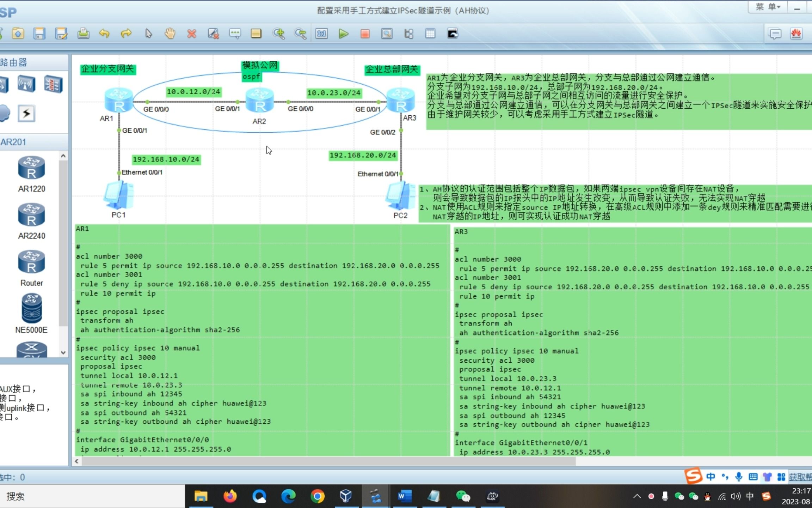Open Microsoft Word from taskbar
This screenshot has width=812, height=508.
point(404,496)
